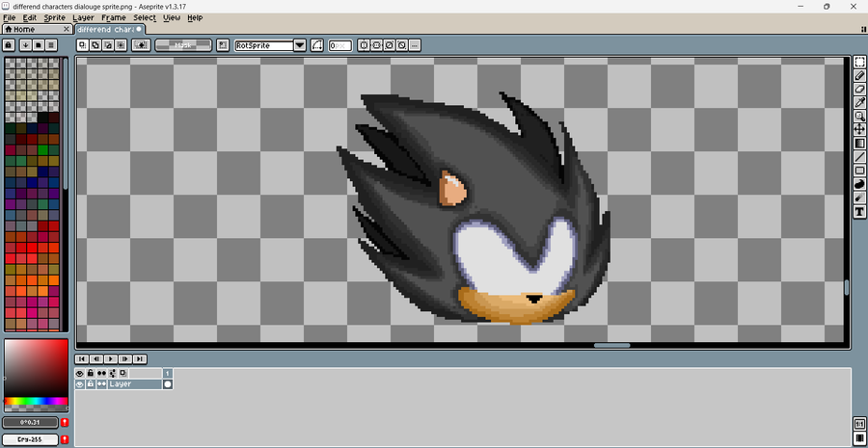
Task: Toggle horizontal symmetry in options bar
Action: pyautogui.click(x=364, y=45)
